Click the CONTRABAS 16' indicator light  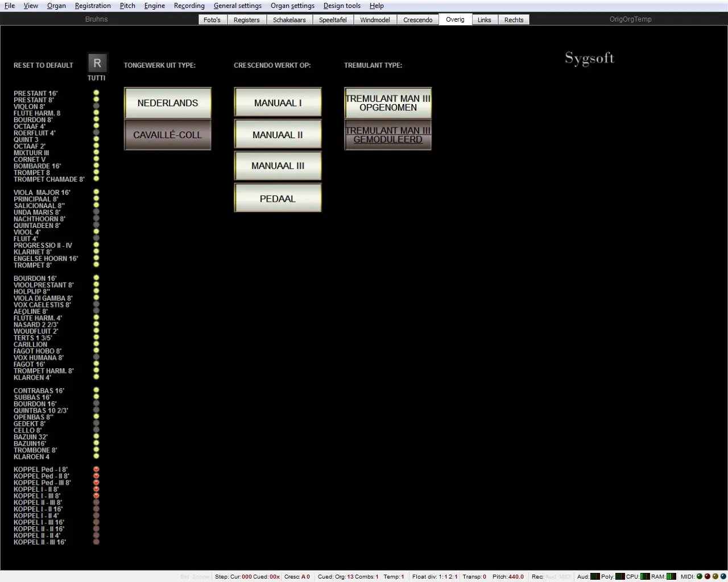(x=96, y=390)
